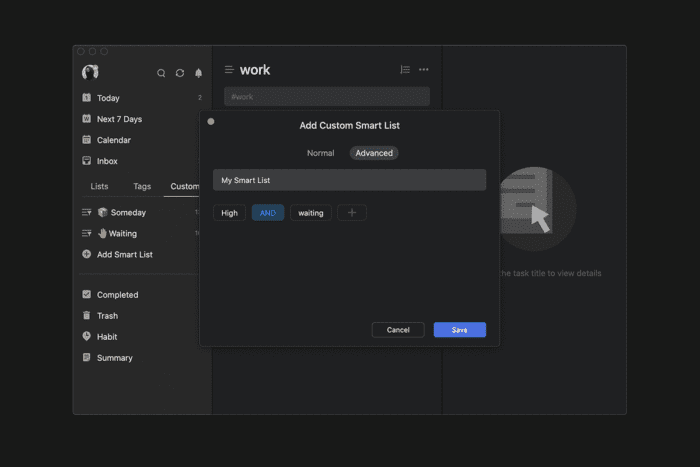
Task: Click the Summary document icon
Action: (x=87, y=357)
